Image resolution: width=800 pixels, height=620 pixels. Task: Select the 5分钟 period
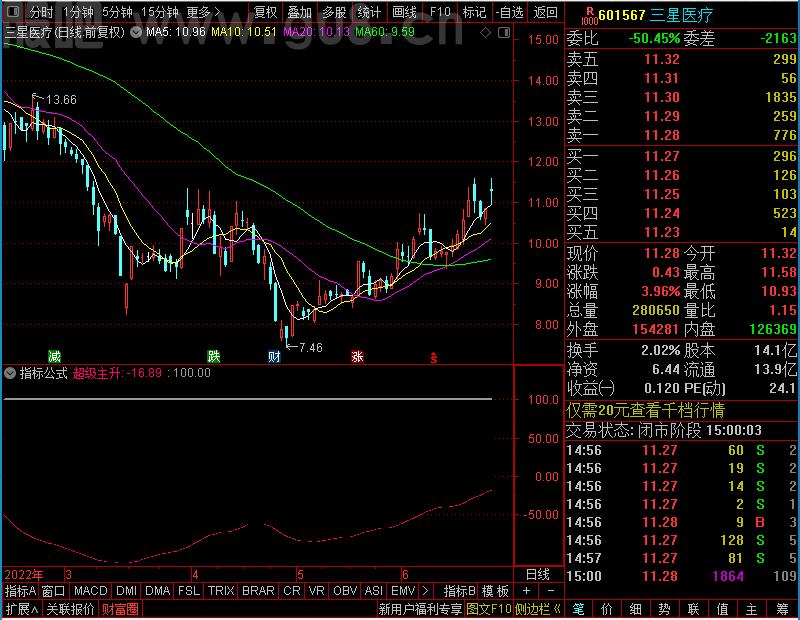click(117, 12)
